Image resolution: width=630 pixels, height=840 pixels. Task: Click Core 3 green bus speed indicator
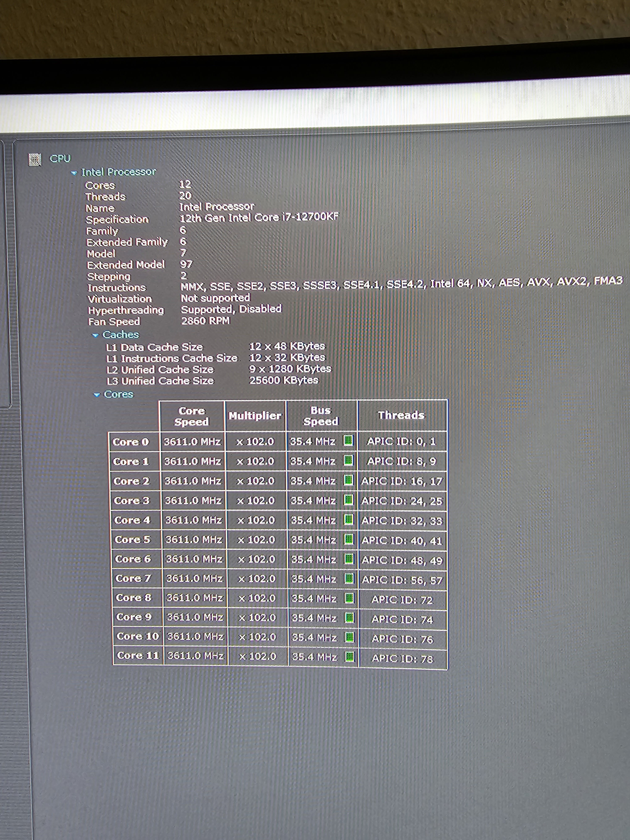click(x=349, y=499)
